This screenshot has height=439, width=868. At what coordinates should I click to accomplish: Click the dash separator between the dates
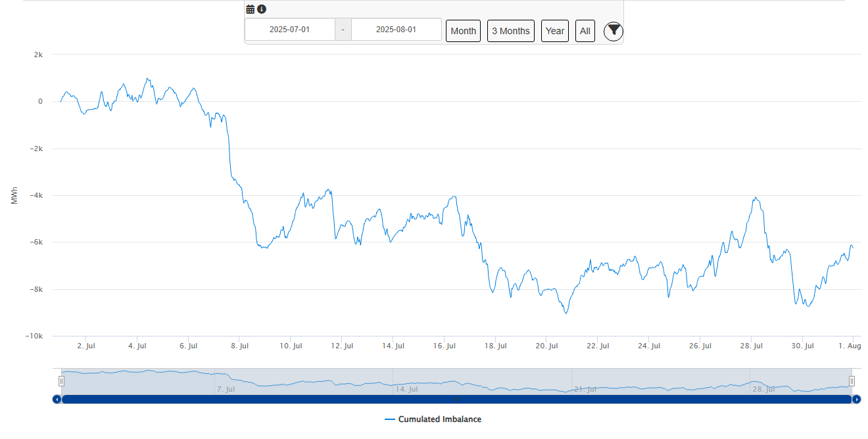[343, 30]
